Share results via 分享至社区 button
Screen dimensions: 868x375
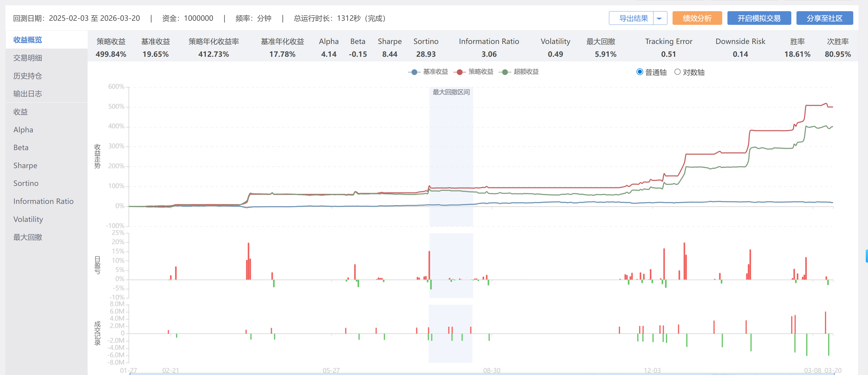pyautogui.click(x=824, y=18)
